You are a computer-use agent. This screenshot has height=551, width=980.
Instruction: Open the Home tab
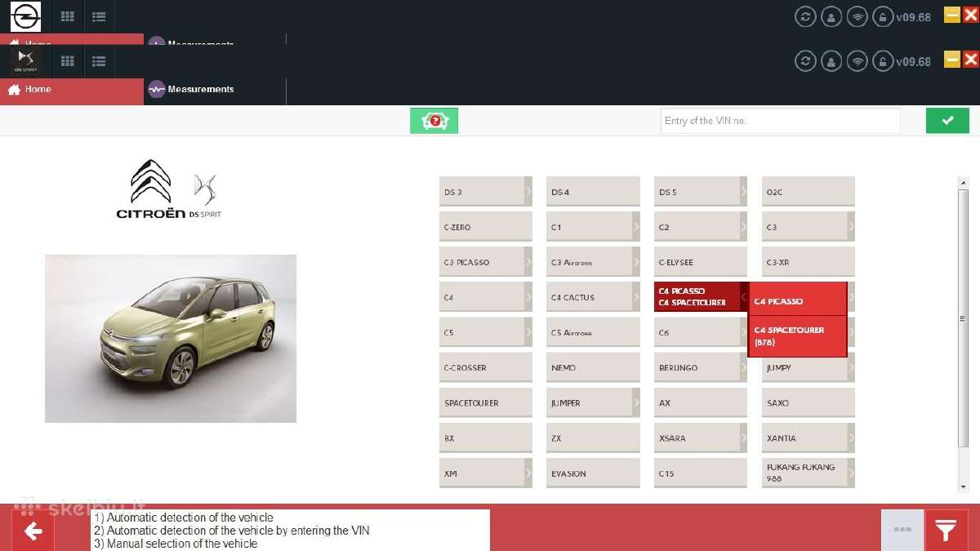(x=72, y=90)
